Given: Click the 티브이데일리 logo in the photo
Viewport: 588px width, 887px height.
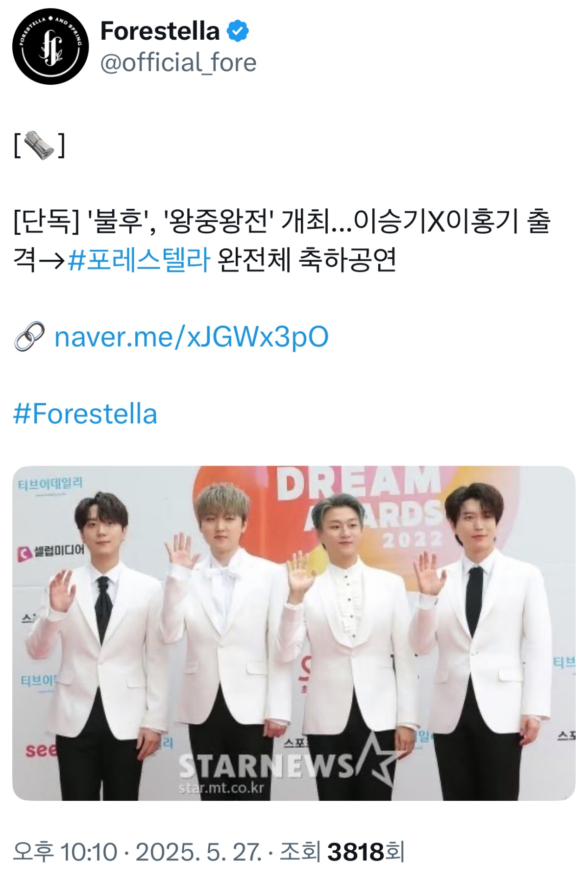Looking at the screenshot, I should (50, 484).
